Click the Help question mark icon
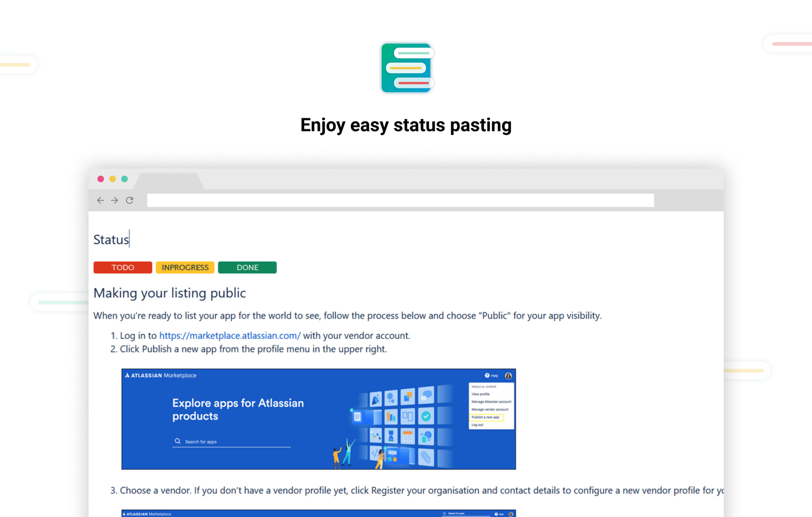The image size is (812, 517). tap(487, 376)
